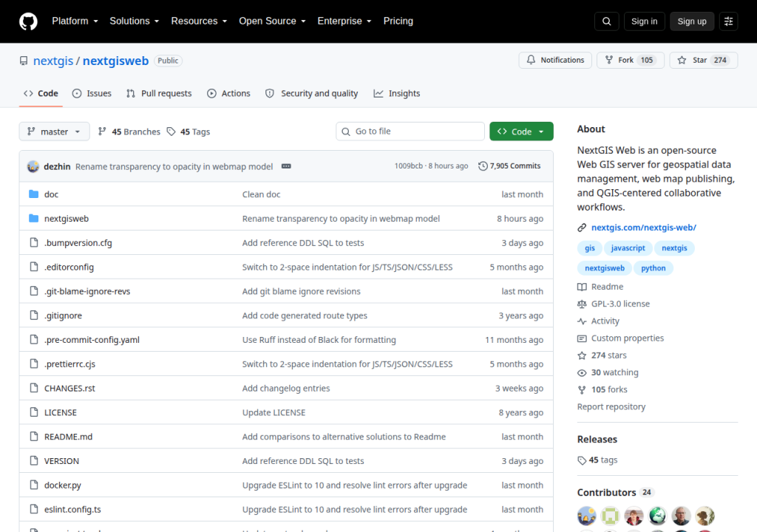Viewport: 757px width, 532px height.
Task: Open the GitHub homepage logo
Action: [x=28, y=21]
